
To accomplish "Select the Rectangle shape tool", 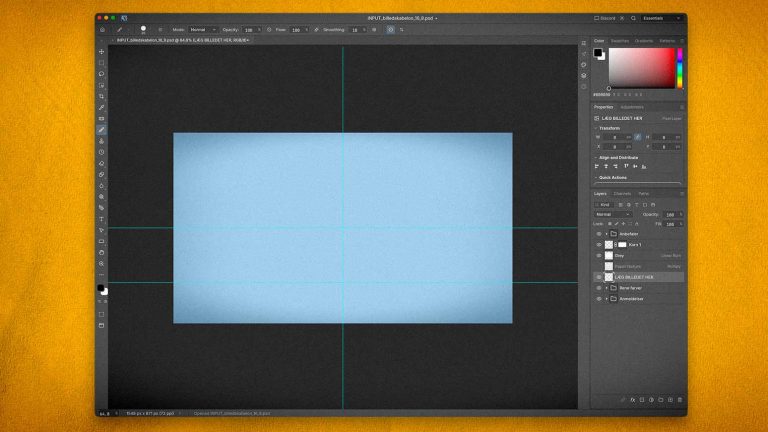I will (101, 241).
